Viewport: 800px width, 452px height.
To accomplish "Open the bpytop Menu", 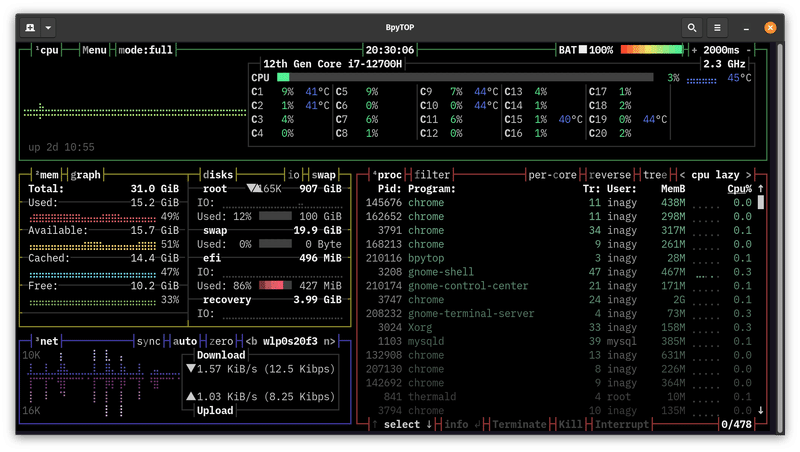I will tap(94, 50).
